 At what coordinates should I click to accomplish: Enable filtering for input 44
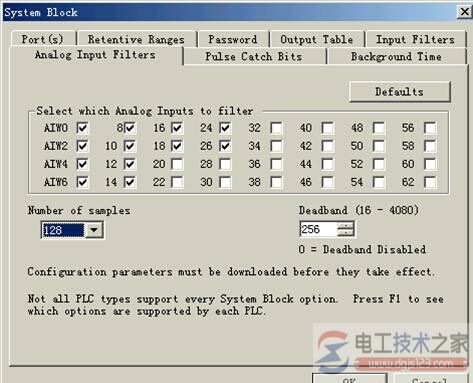[328, 164]
